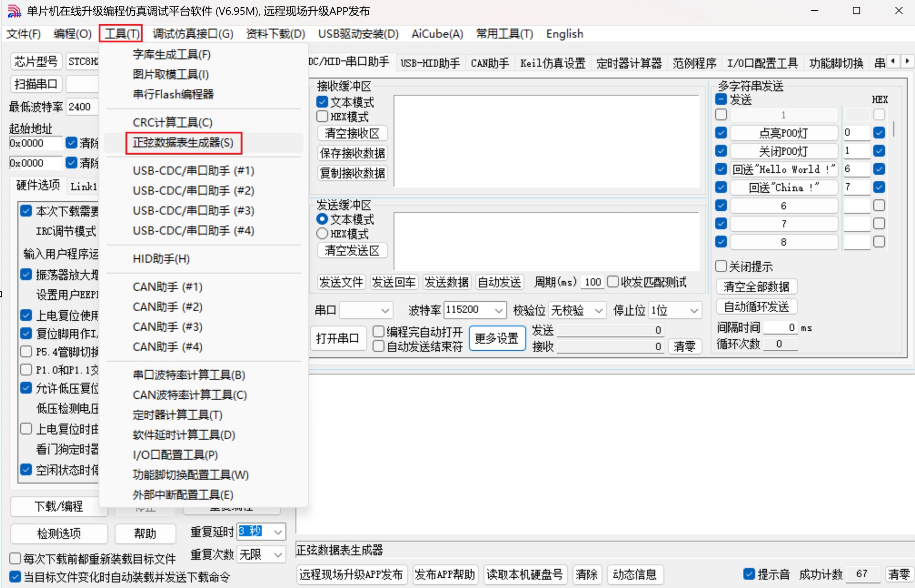This screenshot has width=915, height=588.
Task: Select 外部中断配置工具(E) menu entry
Action: [x=183, y=495]
